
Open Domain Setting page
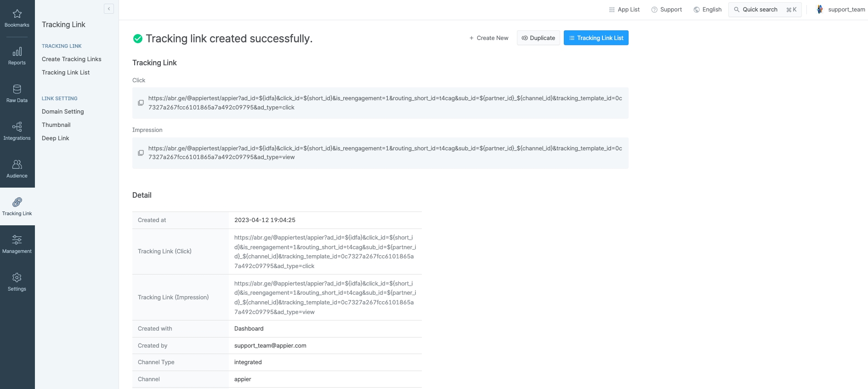click(63, 112)
